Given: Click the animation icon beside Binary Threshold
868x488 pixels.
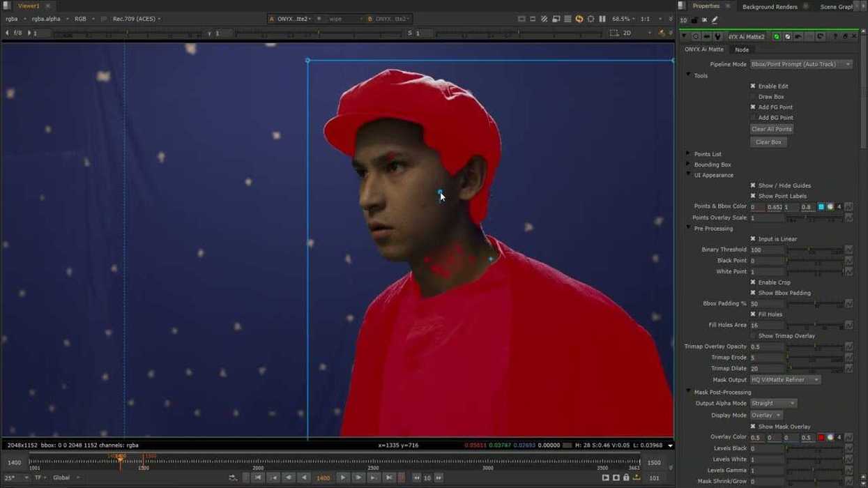Looking at the screenshot, I should (848, 250).
